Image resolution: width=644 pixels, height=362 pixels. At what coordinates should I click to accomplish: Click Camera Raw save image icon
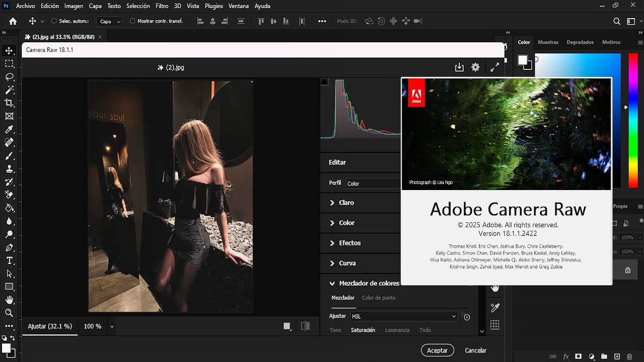pos(459,67)
